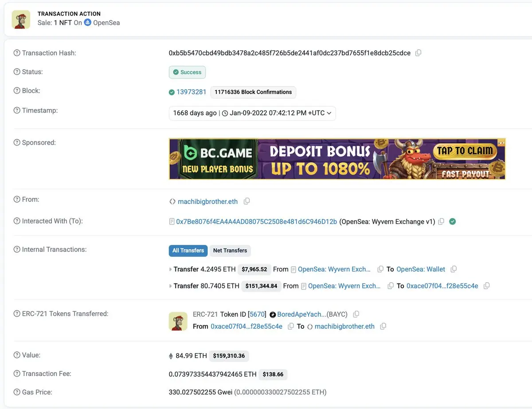Open help icon beside Transaction Hash
The image size is (532, 409).
[x=17, y=53]
